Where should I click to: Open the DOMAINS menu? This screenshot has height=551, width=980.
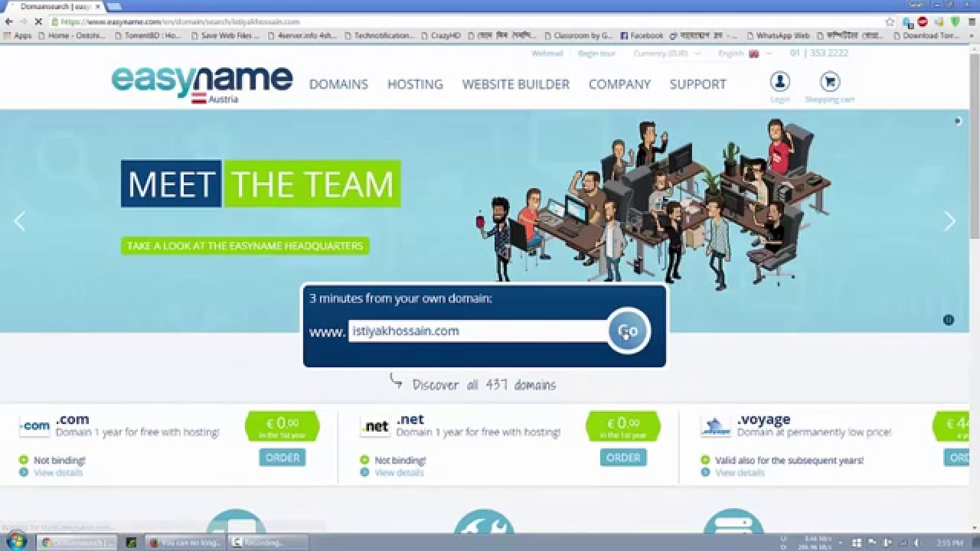click(x=338, y=84)
